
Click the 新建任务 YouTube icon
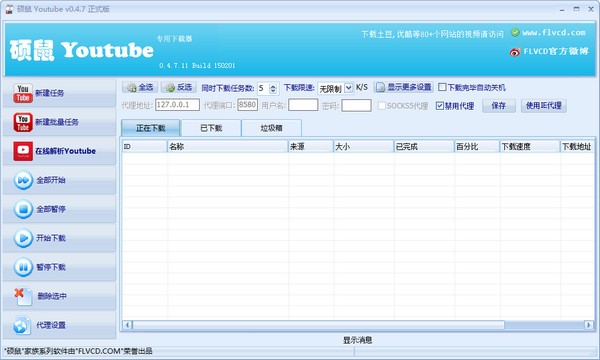(23, 93)
